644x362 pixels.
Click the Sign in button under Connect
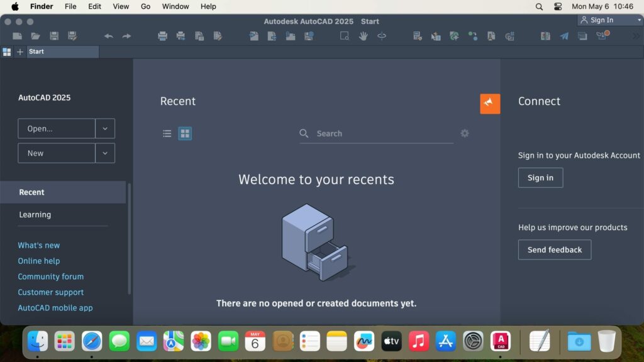click(x=540, y=178)
